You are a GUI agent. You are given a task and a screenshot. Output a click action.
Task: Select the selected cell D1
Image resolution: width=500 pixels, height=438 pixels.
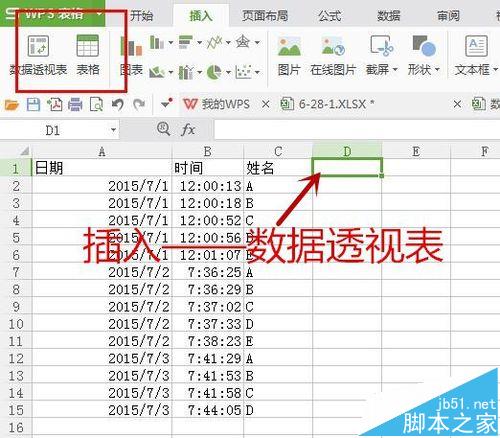pos(347,168)
